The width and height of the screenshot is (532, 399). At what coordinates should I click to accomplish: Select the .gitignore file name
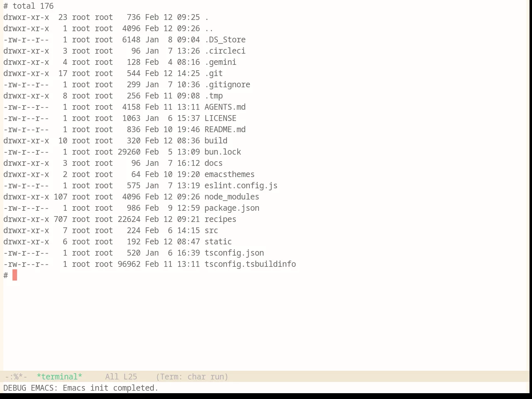[x=227, y=85]
